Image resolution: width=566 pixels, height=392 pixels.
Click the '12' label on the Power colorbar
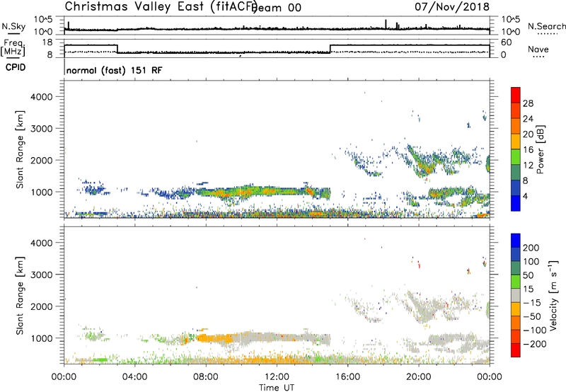click(528, 165)
